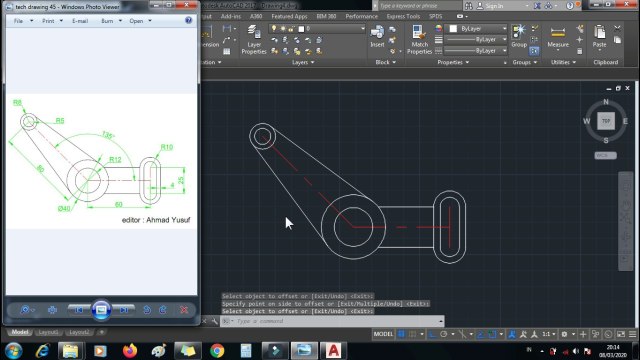Click the Cut scissors icon in Clipboard

tap(617, 29)
